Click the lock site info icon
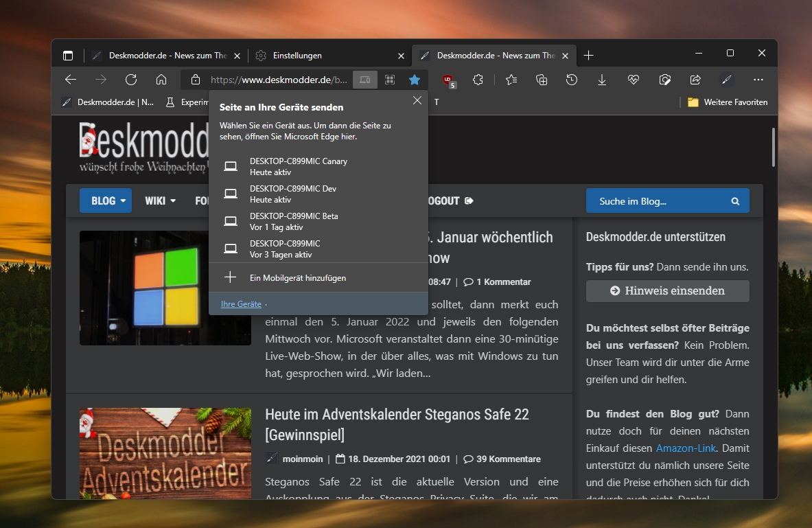The height and width of the screenshot is (528, 812). pyautogui.click(x=195, y=80)
